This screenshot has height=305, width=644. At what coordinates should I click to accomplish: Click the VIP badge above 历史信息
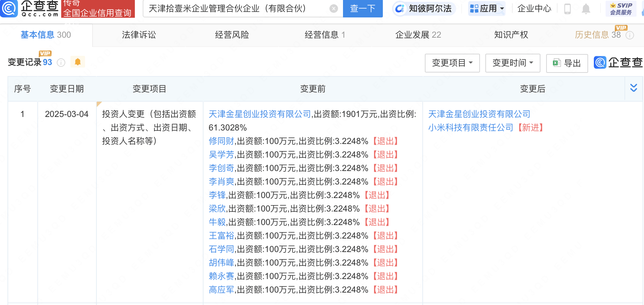pos(621,28)
